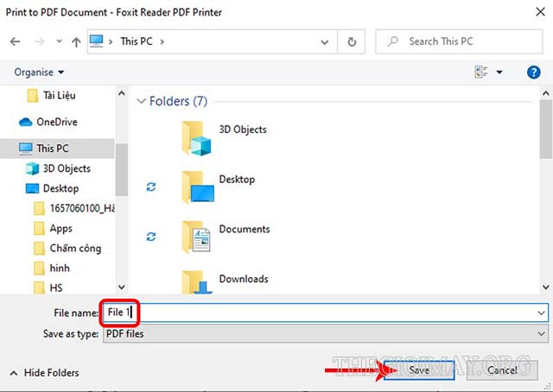This screenshot has height=392, width=553.
Task: Click the main pane scrollbar thumb
Action: [546, 129]
